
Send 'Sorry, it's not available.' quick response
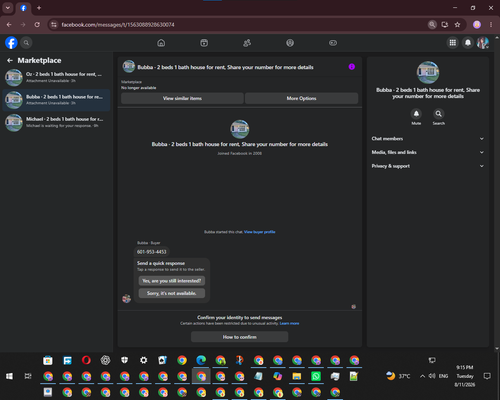pyautogui.click(x=172, y=293)
